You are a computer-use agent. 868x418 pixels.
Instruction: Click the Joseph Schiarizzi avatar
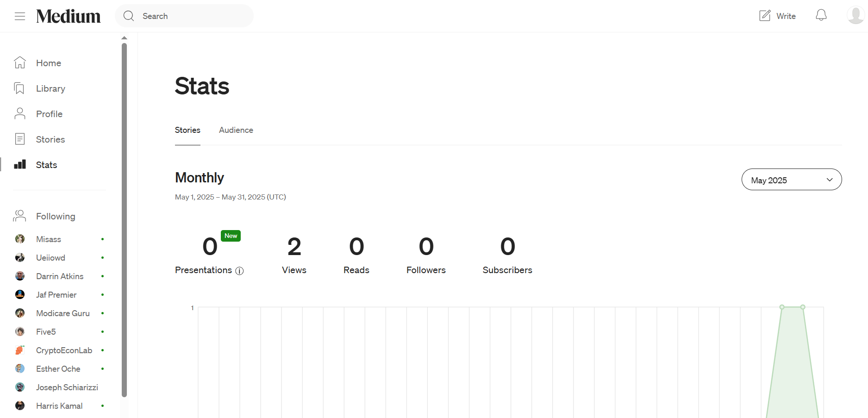click(x=20, y=387)
